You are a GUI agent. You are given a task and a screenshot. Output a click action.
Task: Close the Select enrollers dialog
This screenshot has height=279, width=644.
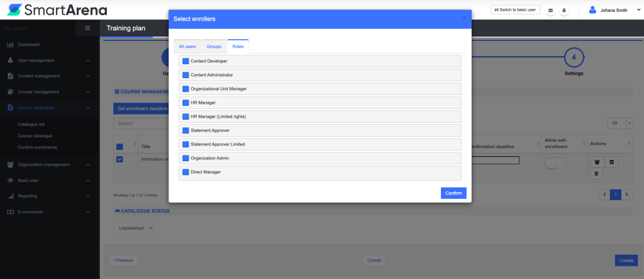pyautogui.click(x=464, y=18)
